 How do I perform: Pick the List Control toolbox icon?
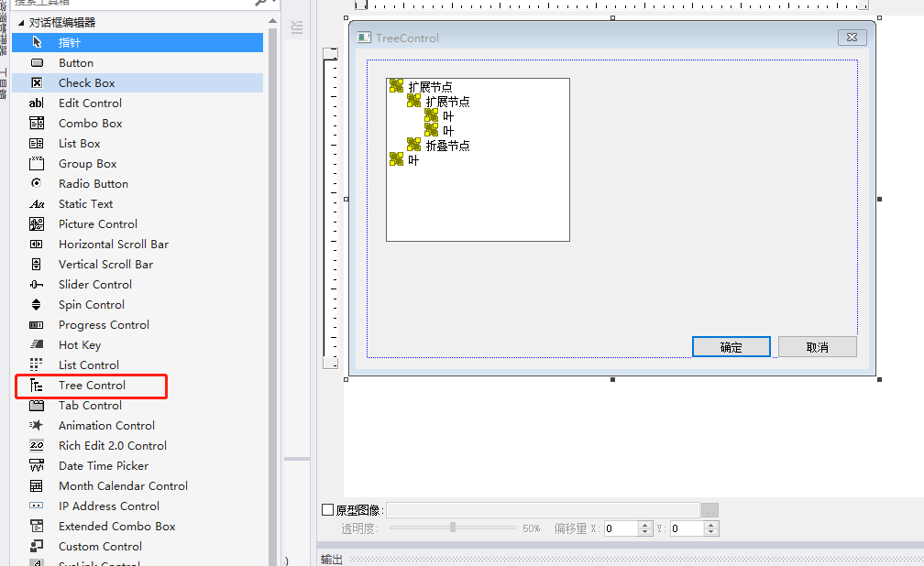tap(37, 365)
